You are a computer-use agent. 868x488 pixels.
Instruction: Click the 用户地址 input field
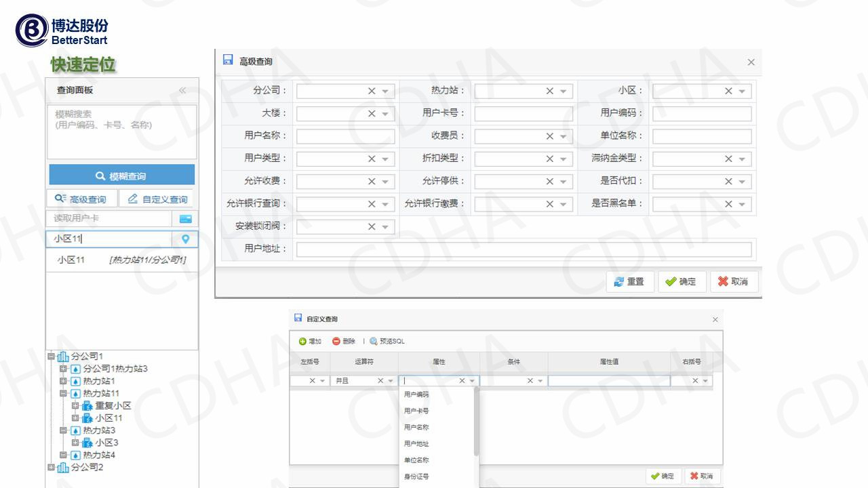(x=524, y=249)
